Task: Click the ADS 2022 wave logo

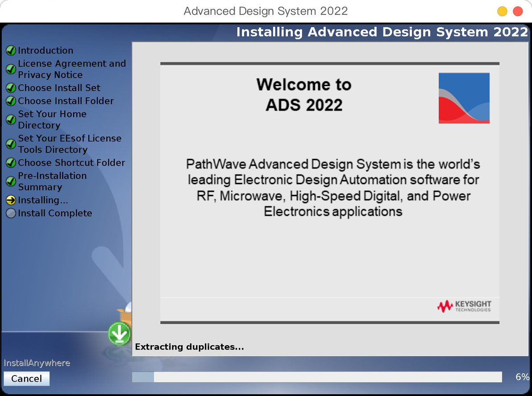Action: (464, 98)
